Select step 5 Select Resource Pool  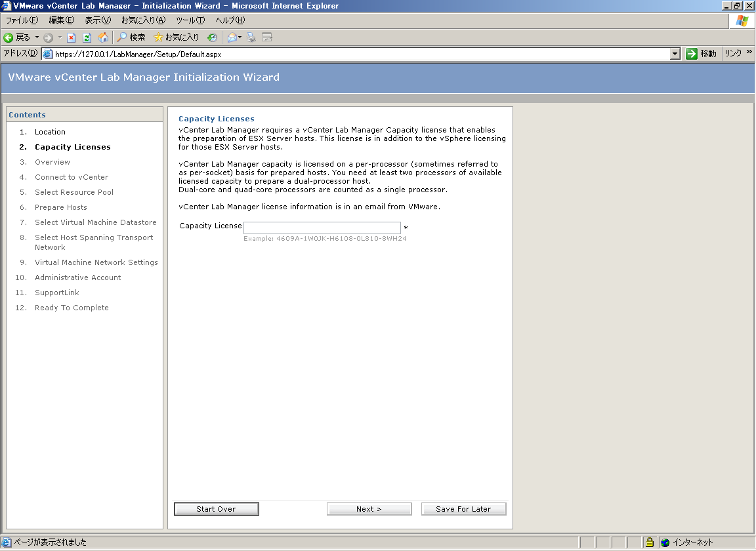pyautogui.click(x=74, y=192)
